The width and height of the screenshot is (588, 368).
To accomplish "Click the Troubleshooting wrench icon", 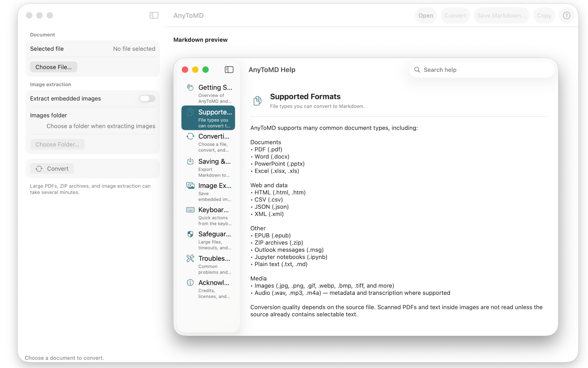I will coord(190,258).
